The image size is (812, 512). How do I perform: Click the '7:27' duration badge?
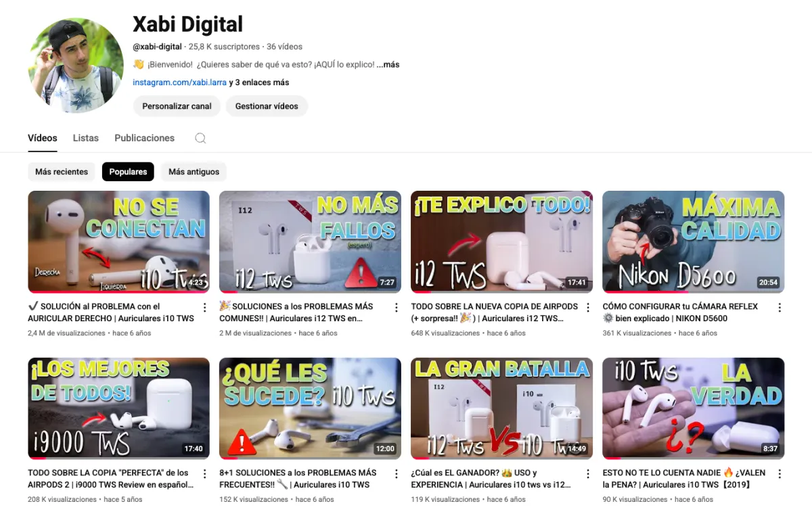point(387,283)
